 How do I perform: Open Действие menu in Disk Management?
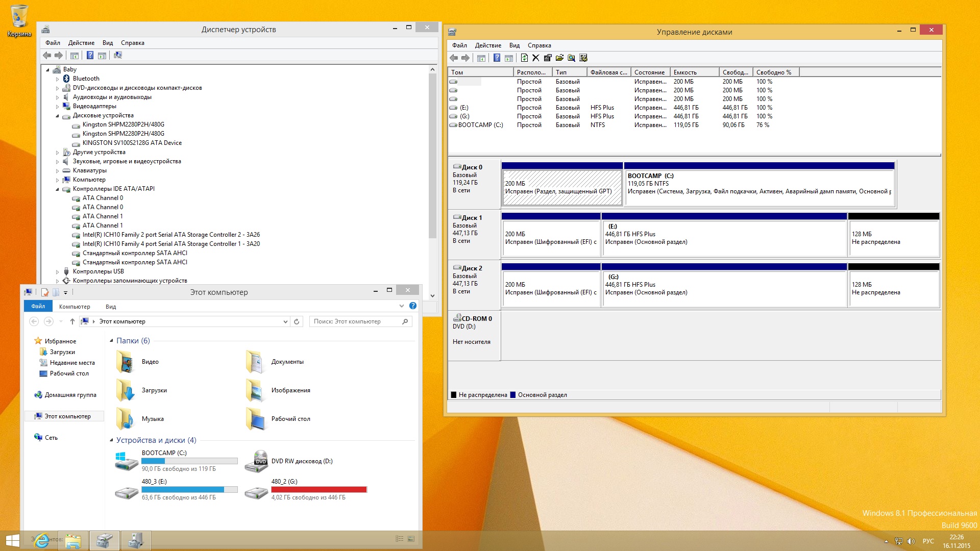(487, 45)
